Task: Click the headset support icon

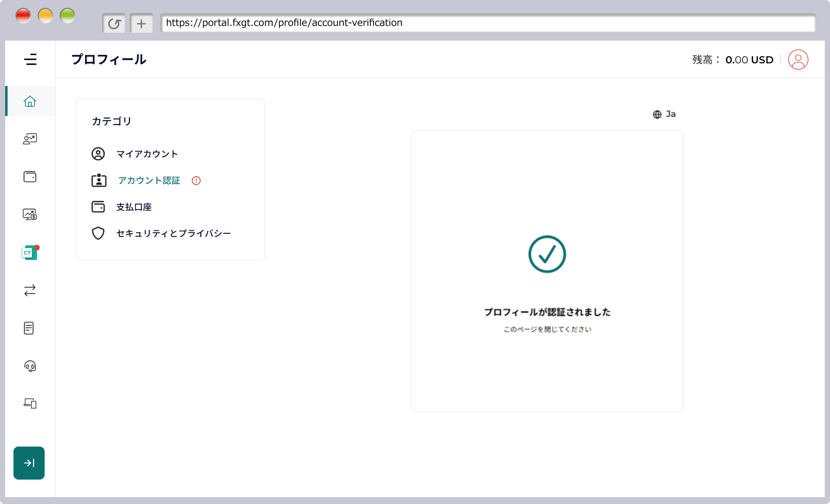Action: (x=29, y=366)
